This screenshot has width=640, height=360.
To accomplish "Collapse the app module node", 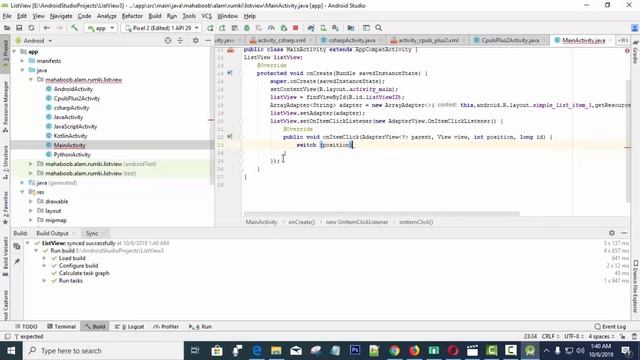I will [15, 51].
